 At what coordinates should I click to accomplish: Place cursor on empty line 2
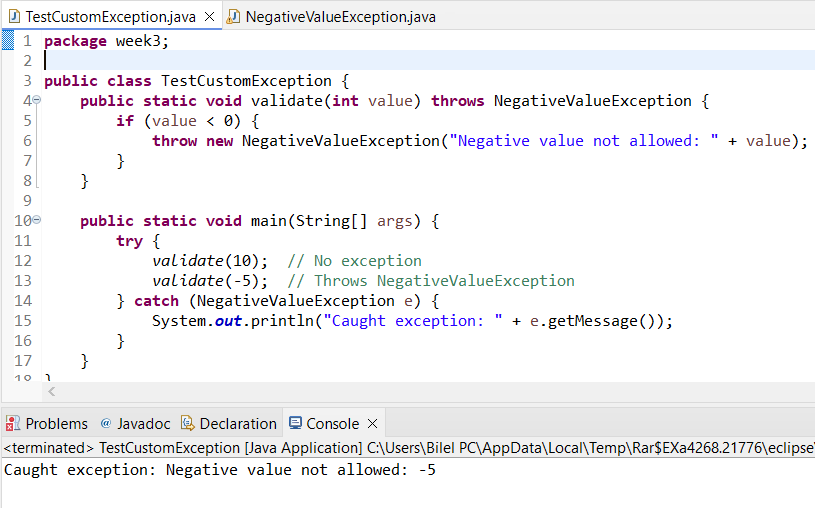(429, 60)
